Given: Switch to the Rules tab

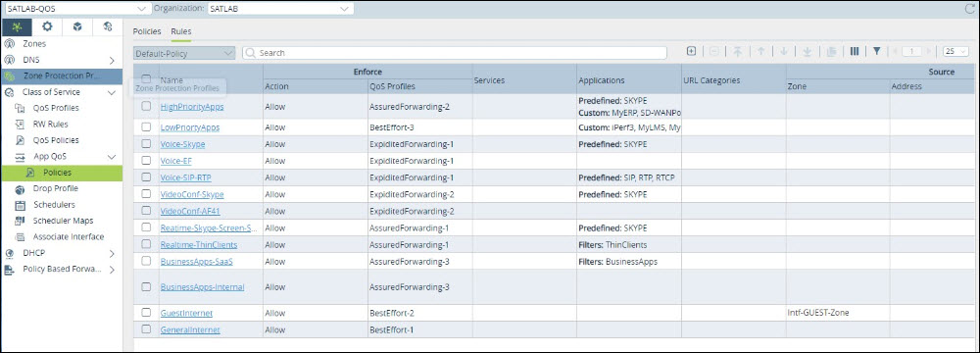Looking at the screenshot, I should pyautogui.click(x=181, y=31).
